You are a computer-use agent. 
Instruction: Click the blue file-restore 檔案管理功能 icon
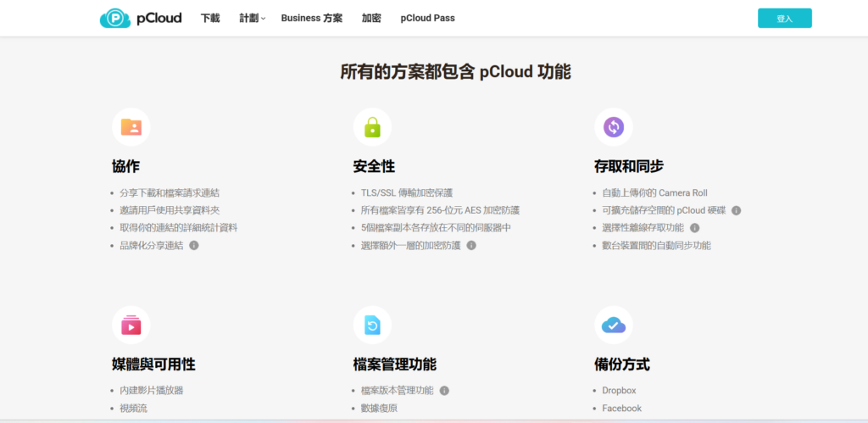click(x=373, y=325)
